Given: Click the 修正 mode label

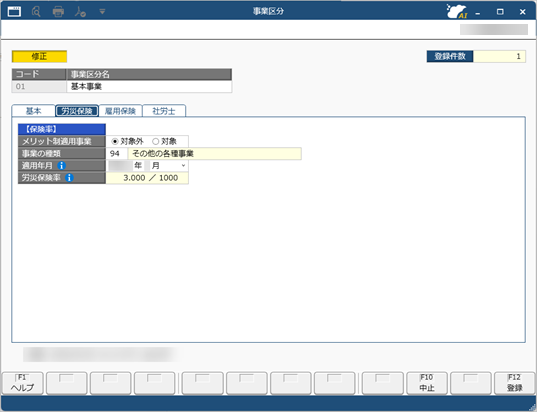Looking at the screenshot, I should 39,57.
